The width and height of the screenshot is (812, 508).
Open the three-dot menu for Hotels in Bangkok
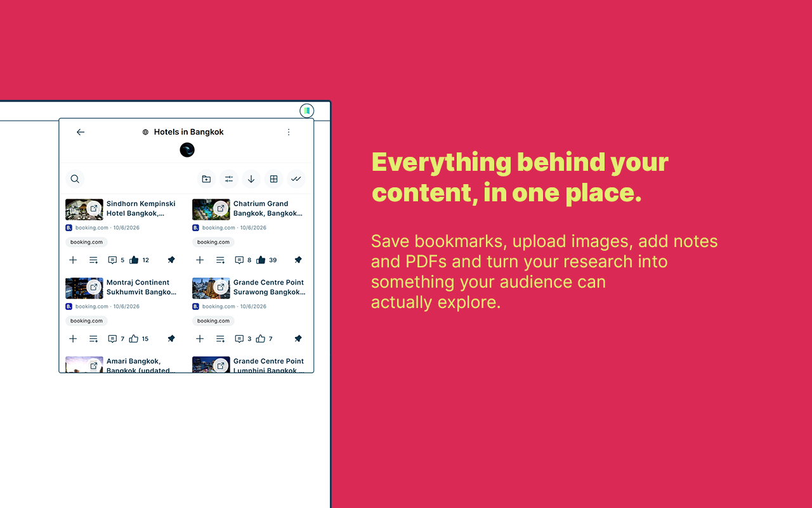289,132
